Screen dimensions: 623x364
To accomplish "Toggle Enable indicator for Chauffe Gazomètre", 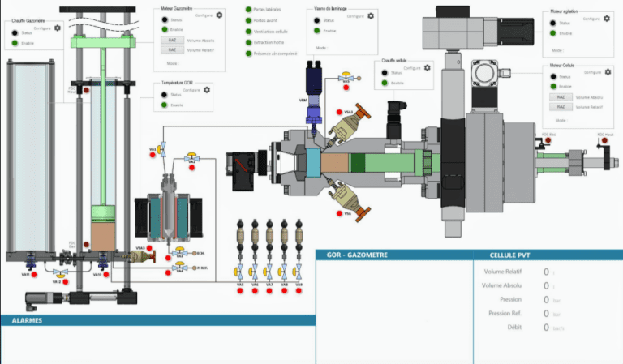I will point(15,41).
